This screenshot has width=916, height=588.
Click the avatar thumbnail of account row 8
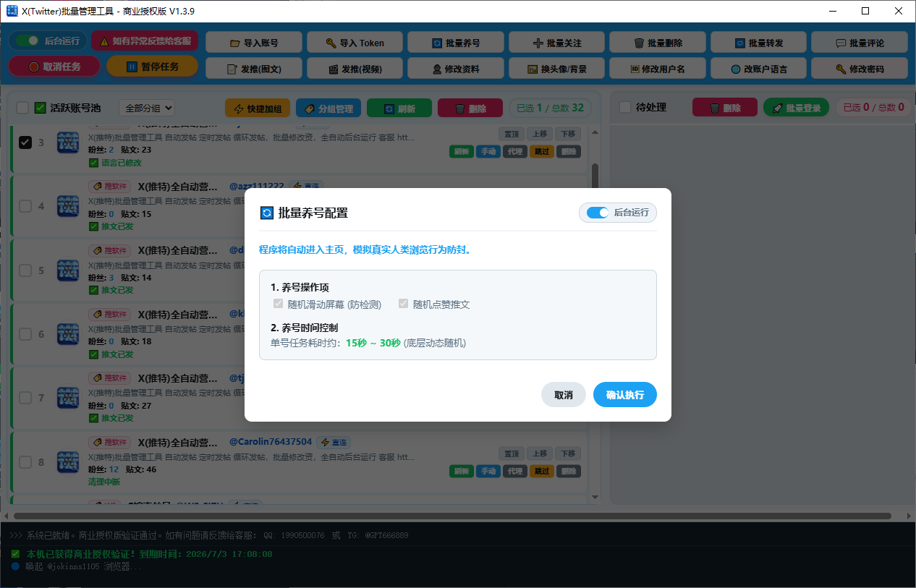[68, 462]
